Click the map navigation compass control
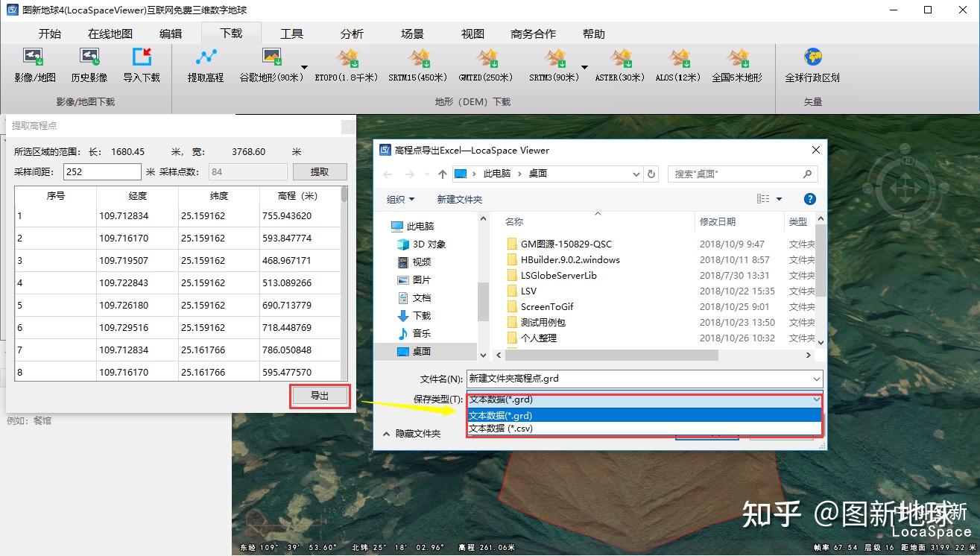 click(906, 189)
